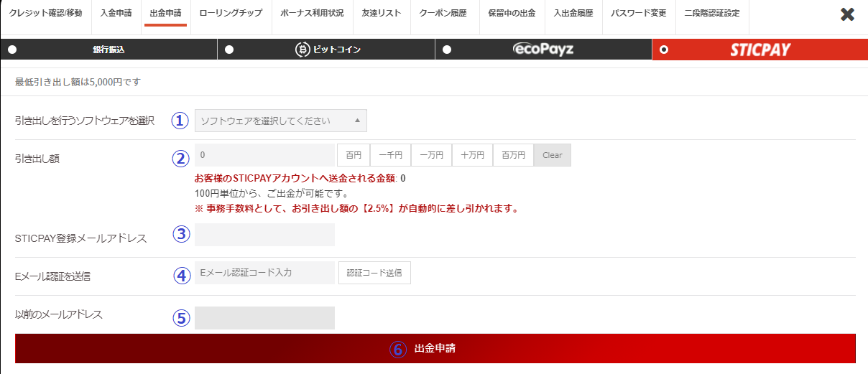Image resolution: width=868 pixels, height=374 pixels.
Task: Add 十万円 to the withdrawal amount
Action: pyautogui.click(x=472, y=155)
